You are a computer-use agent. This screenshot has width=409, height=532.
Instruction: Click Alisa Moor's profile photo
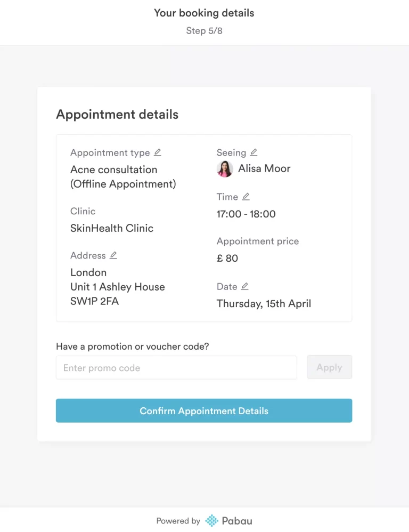225,169
